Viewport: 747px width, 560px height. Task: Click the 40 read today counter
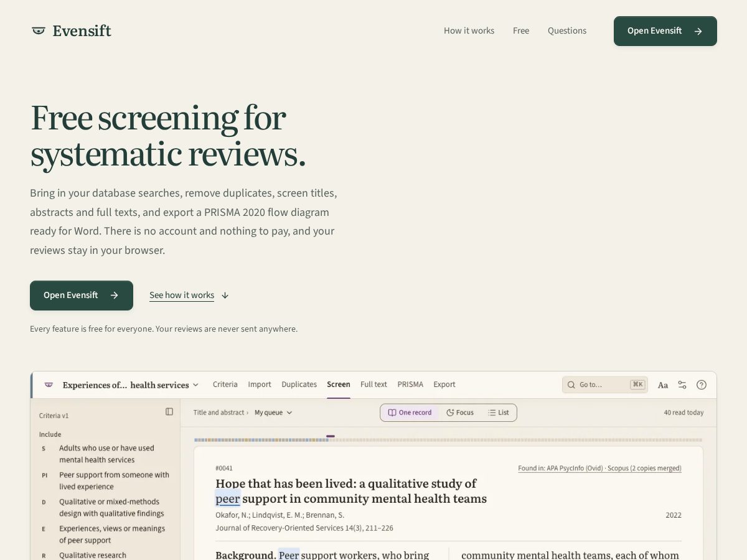[684, 413]
